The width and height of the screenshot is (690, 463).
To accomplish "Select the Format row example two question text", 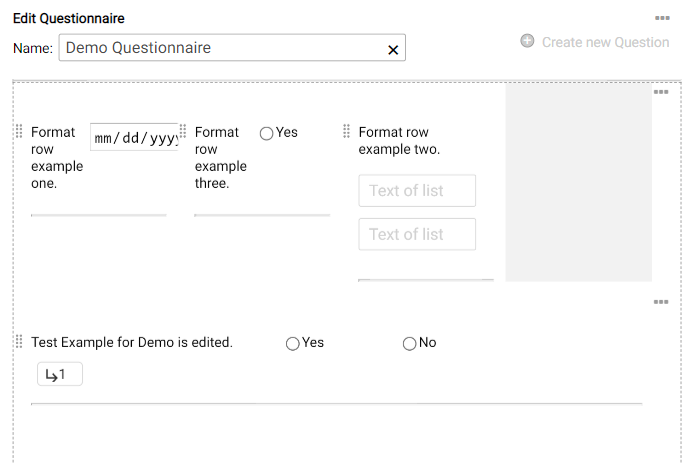I will pyautogui.click(x=399, y=141).
